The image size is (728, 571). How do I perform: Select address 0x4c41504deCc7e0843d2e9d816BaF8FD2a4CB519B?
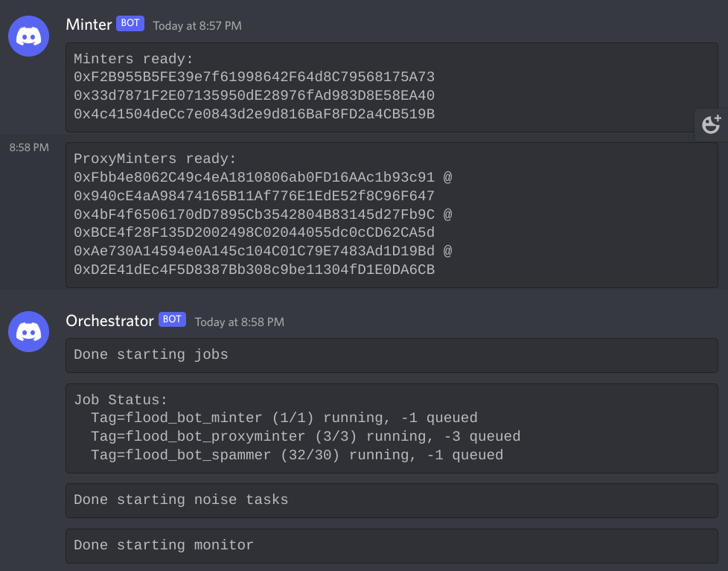tap(254, 114)
